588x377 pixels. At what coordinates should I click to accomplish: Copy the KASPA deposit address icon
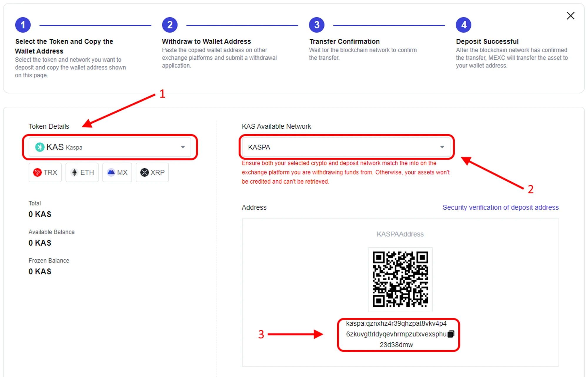click(x=451, y=334)
